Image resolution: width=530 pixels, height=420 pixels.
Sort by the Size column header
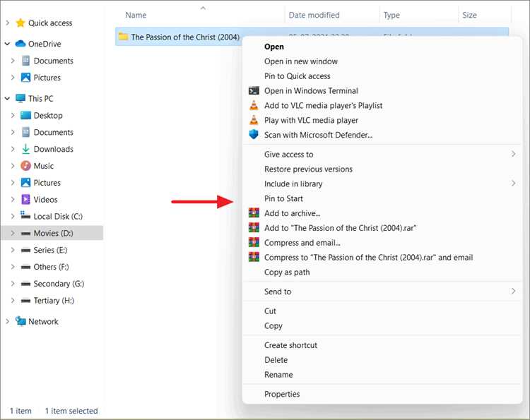(469, 16)
